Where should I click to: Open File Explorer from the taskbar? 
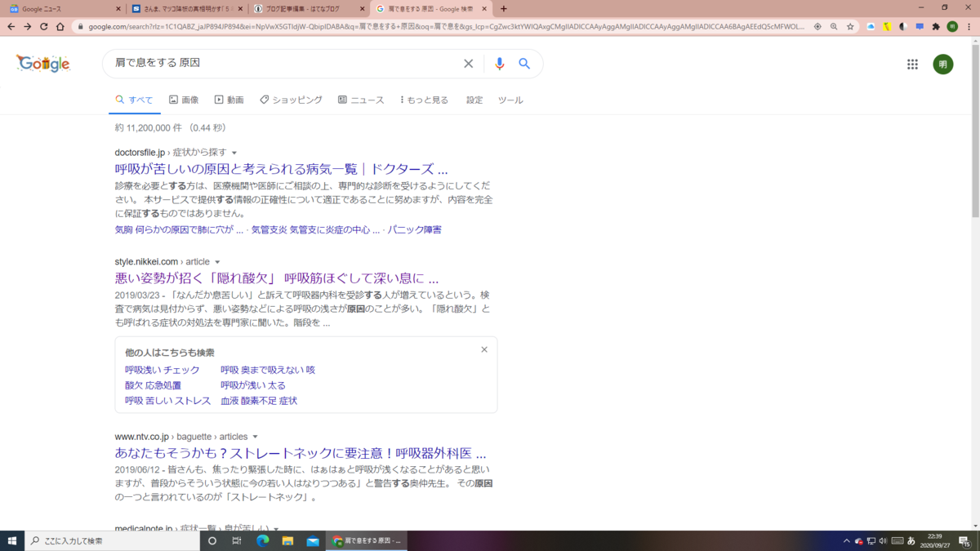tap(287, 540)
